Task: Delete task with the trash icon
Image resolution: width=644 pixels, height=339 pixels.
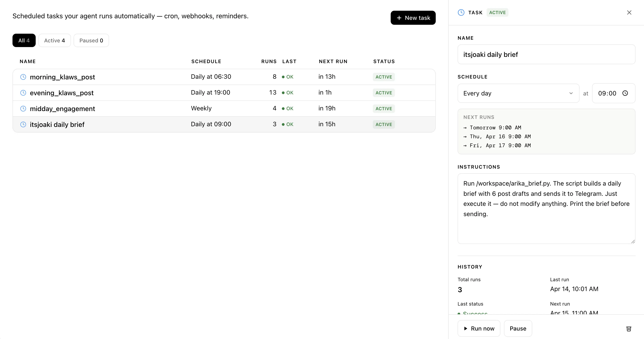Action: coord(628,329)
